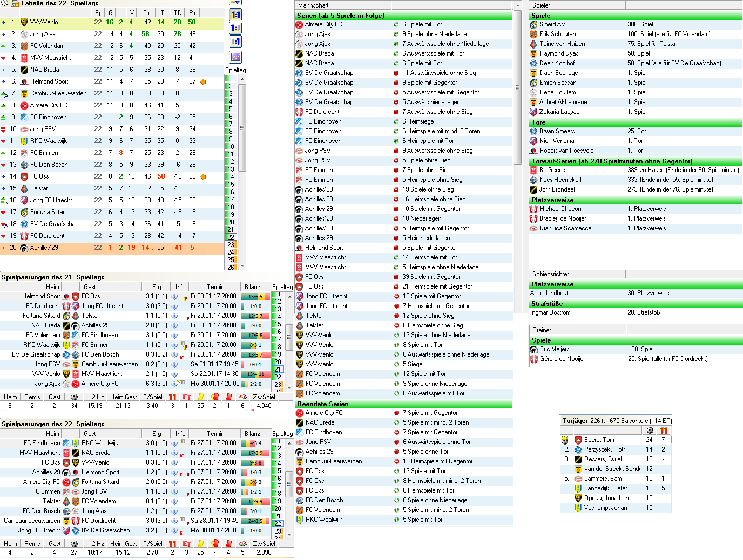Click the Sp column header in standings
The image size is (743, 560).
pyautogui.click(x=99, y=12)
